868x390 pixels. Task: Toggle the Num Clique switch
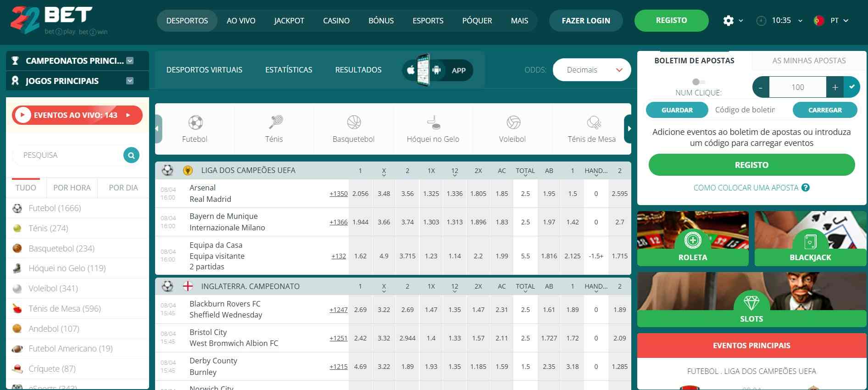pyautogui.click(x=698, y=82)
